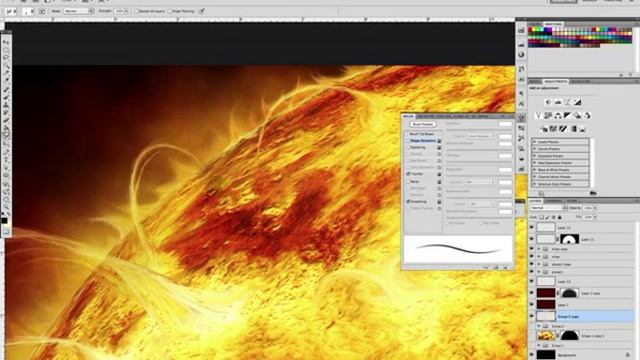Add a Color Balance adjustment layer
The width and height of the screenshot is (640, 360).
(558, 116)
